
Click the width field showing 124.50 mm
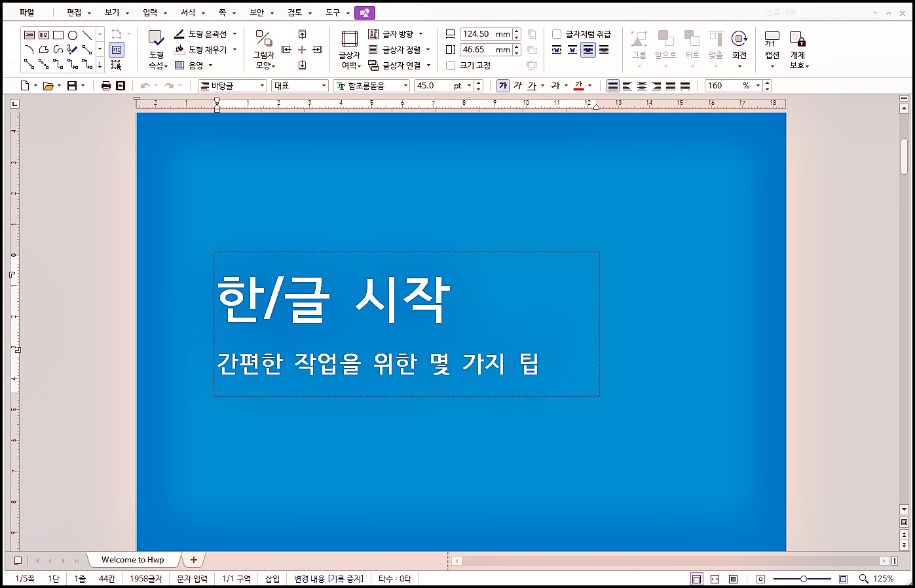pyautogui.click(x=485, y=34)
